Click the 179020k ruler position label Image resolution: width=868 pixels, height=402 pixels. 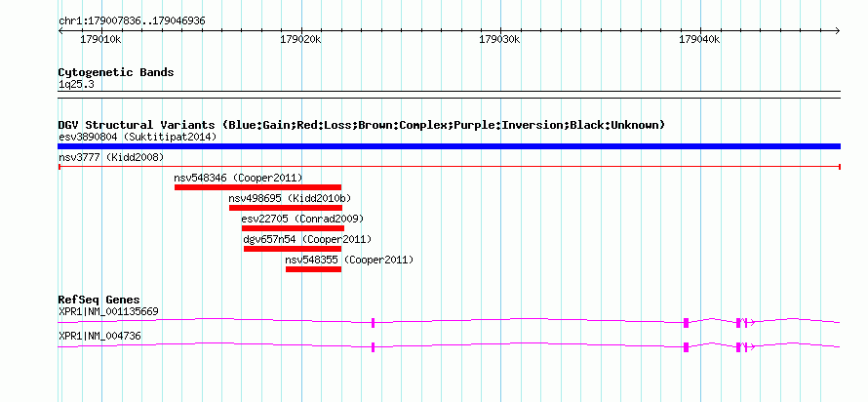(300, 39)
